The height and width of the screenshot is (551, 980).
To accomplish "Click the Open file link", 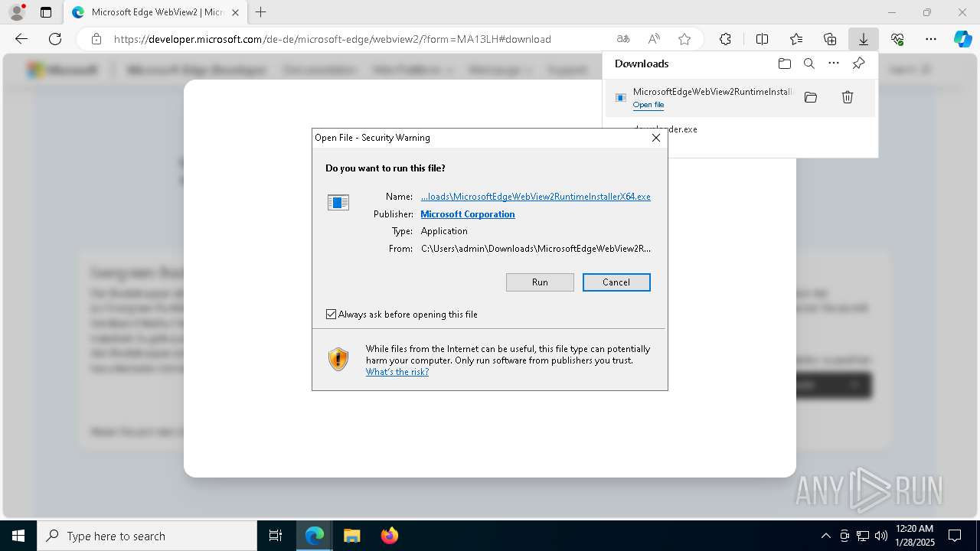I will click(648, 105).
